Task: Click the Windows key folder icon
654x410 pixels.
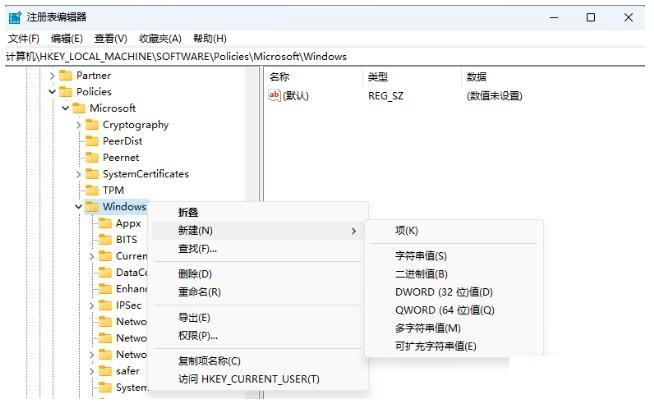Action: pos(92,207)
